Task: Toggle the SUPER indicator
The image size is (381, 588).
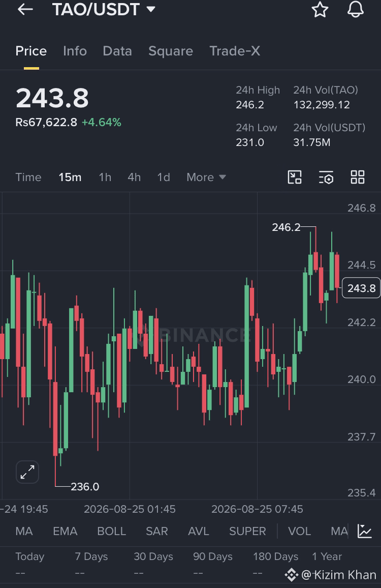Action: pos(247,531)
